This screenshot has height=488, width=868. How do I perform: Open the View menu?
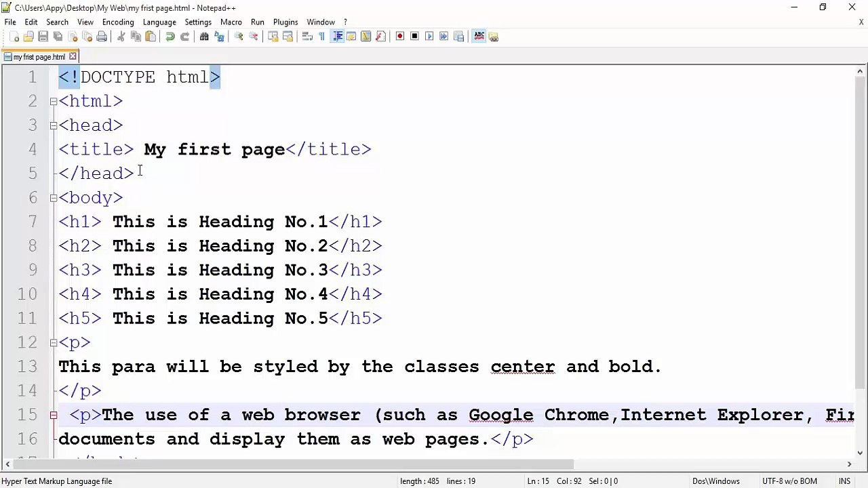85,22
